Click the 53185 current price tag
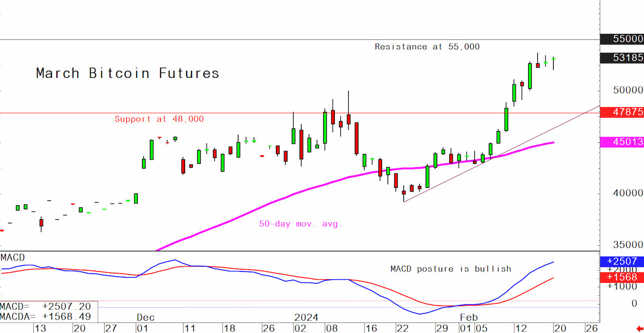This screenshot has height=333, width=644. pyautogui.click(x=621, y=57)
